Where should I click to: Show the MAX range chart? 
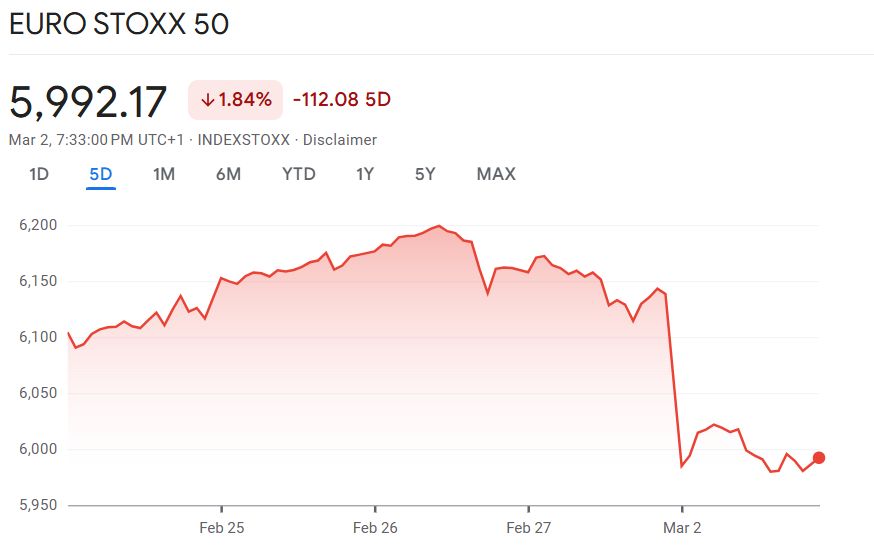(496, 174)
